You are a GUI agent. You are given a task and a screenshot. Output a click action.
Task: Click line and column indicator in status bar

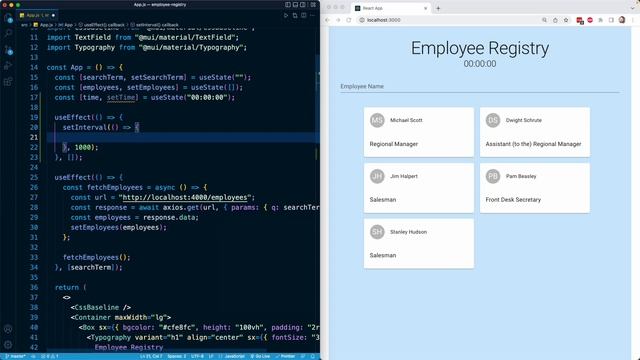click(x=151, y=356)
